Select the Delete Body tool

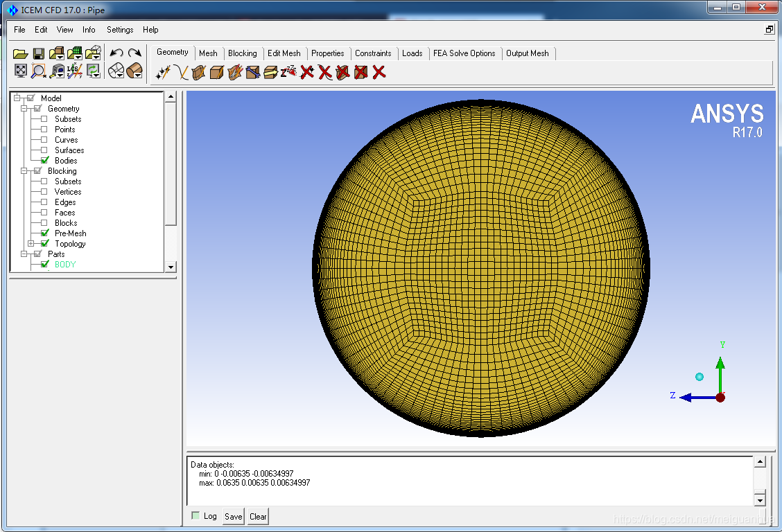click(x=361, y=73)
